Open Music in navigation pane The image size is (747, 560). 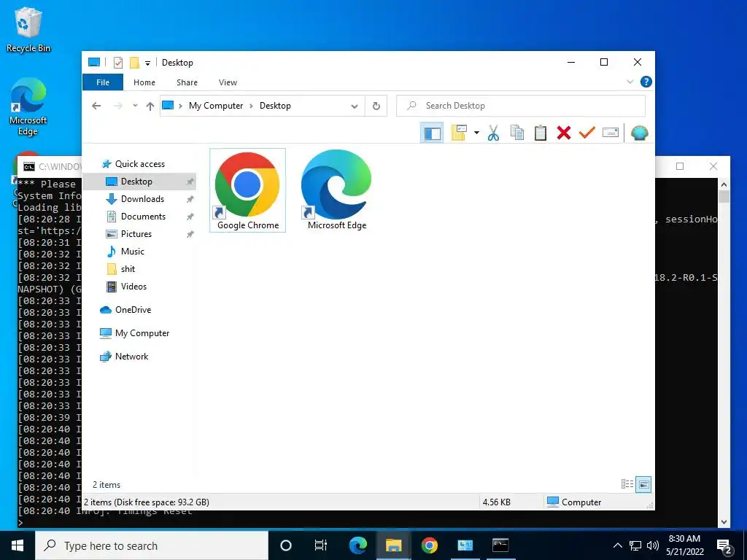click(125, 252)
